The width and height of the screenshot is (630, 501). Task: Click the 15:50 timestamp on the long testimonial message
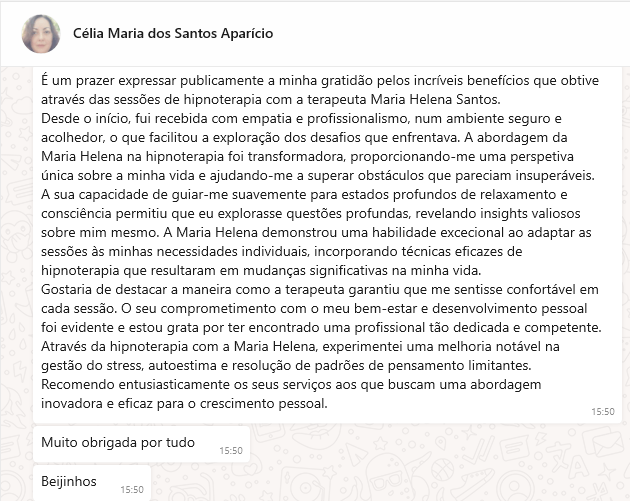pyautogui.click(x=603, y=412)
